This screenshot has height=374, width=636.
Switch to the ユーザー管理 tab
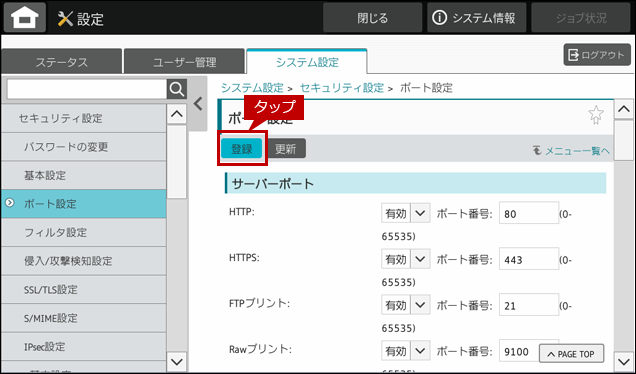[x=184, y=62]
